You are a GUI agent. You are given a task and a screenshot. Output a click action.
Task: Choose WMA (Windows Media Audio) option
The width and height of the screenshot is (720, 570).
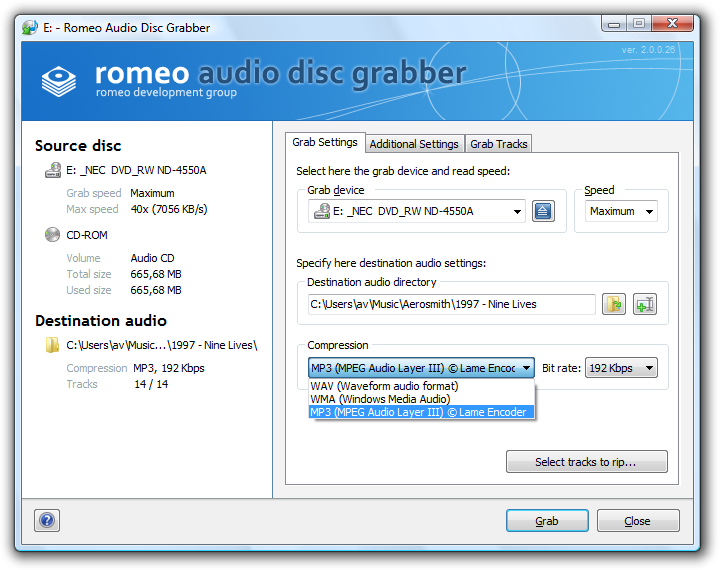point(421,399)
